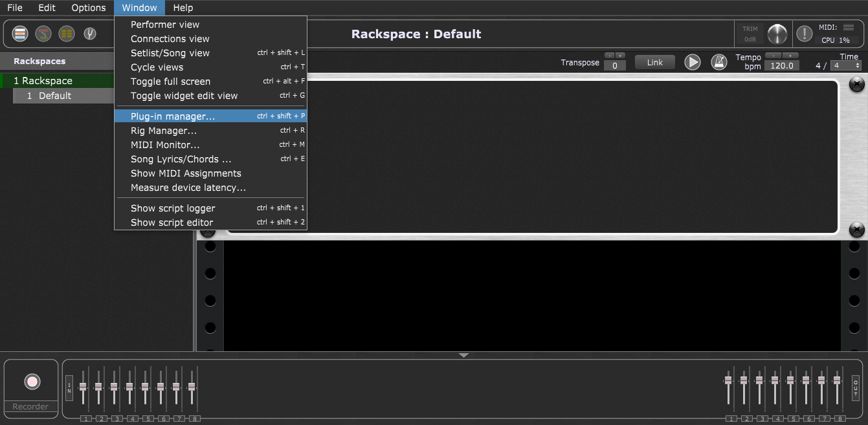
Task: Open the Time signature denominator dropdown
Action: [x=847, y=65]
